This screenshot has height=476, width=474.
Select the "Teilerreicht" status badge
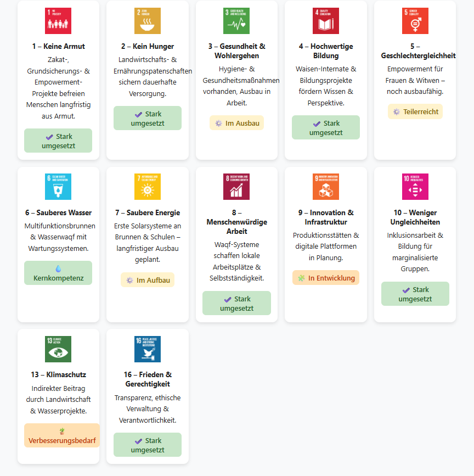(415, 111)
